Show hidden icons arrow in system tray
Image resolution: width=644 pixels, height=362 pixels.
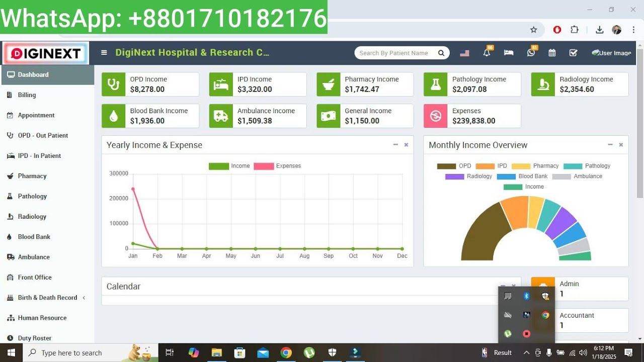tap(526, 352)
